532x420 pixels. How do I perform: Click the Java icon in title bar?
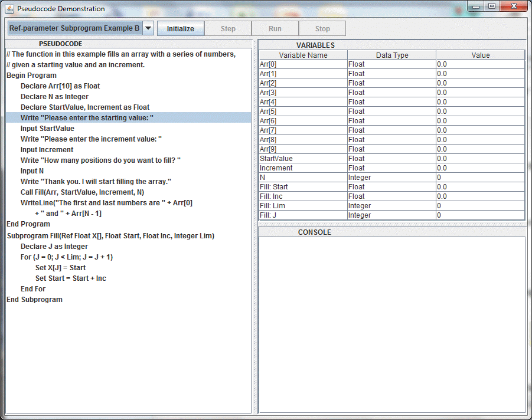point(9,9)
